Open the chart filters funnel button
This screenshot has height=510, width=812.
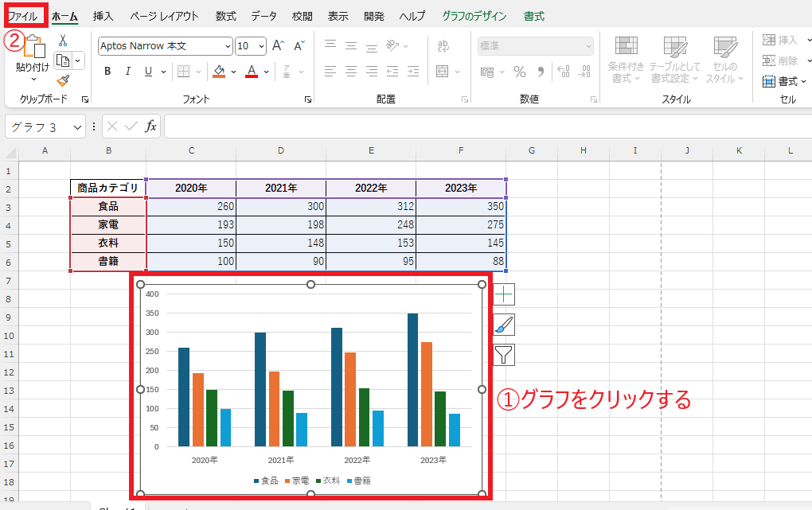click(x=504, y=355)
